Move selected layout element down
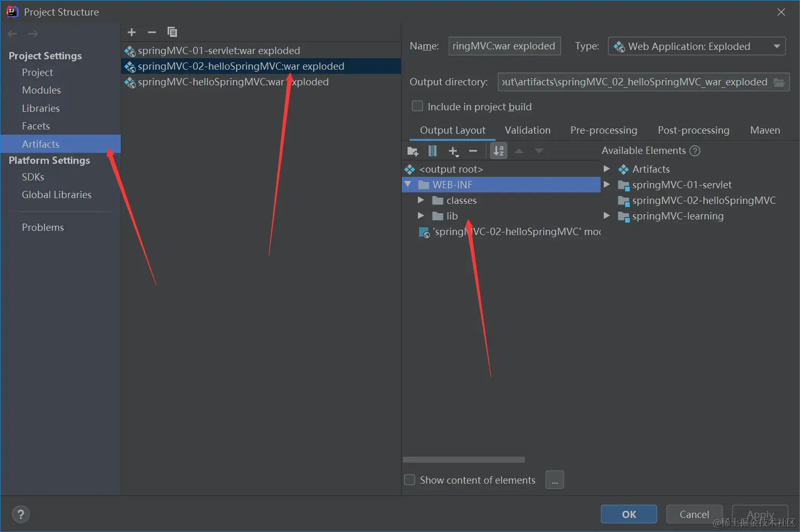The width and height of the screenshot is (800, 532). [539, 151]
